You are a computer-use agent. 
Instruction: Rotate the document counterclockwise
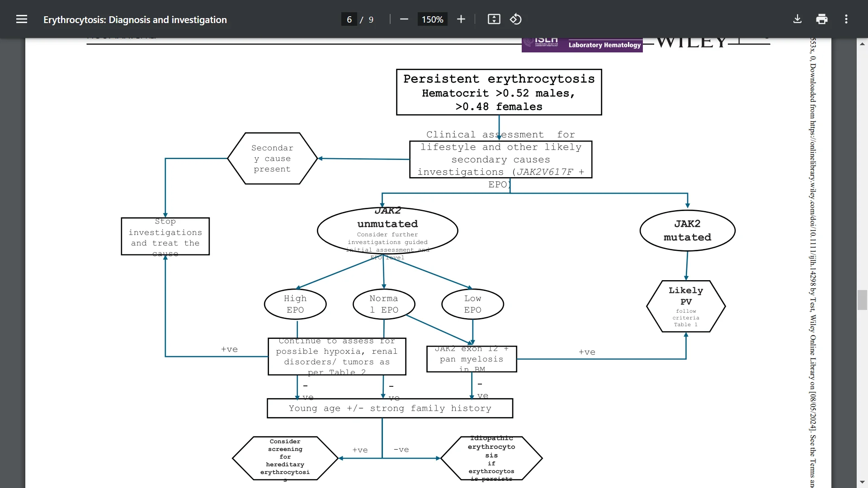(516, 19)
